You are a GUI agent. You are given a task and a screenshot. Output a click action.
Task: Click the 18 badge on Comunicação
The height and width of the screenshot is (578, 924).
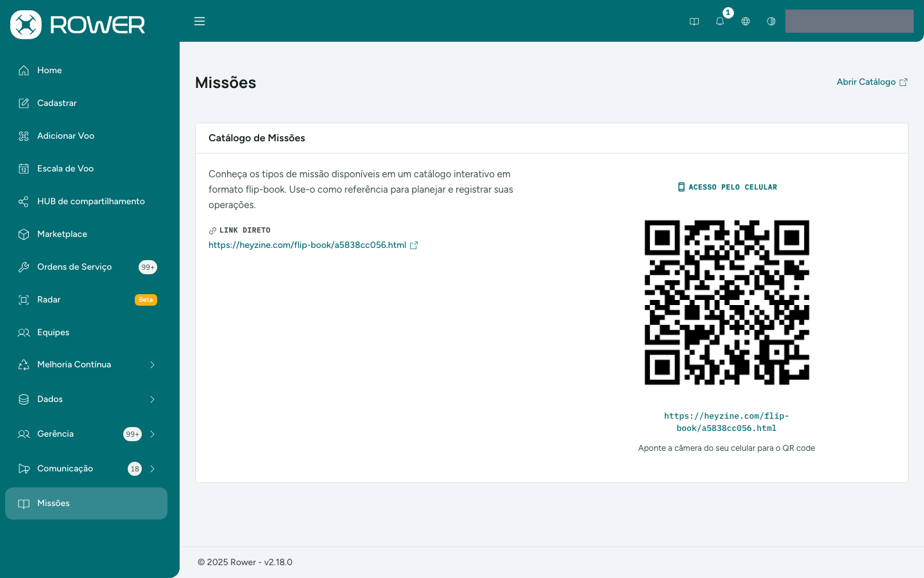[135, 469]
